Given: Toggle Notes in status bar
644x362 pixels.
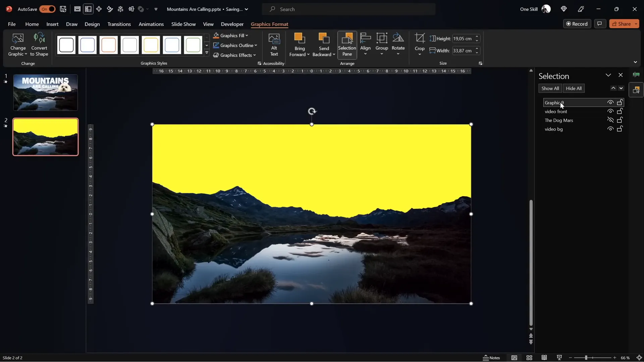Looking at the screenshot, I should (x=491, y=358).
